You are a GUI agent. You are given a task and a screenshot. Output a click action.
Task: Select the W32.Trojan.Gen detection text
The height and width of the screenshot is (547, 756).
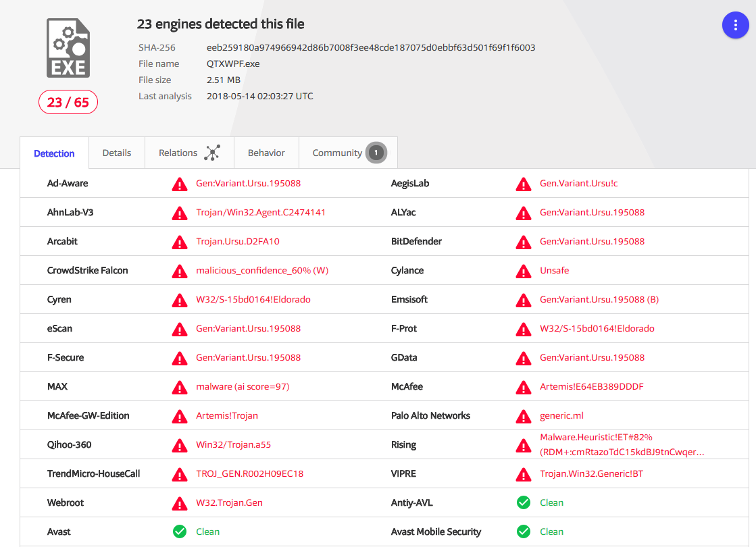tap(229, 502)
